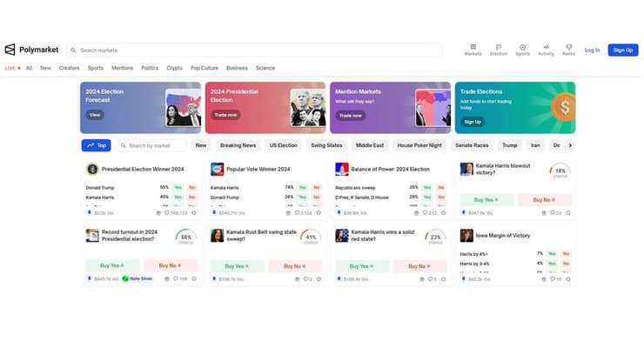Screen dimensions: 644x362
Task: Bookmark Kamala Harris wins solid red state market
Action: click(x=443, y=279)
